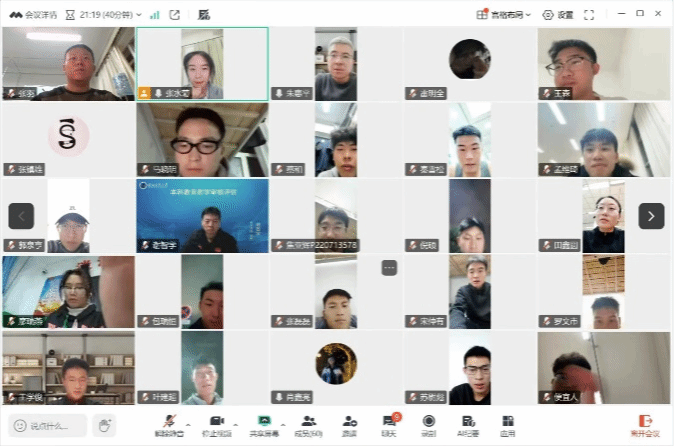The image size is (674, 446).
Task: Open the invite panel
Action: 349,423
